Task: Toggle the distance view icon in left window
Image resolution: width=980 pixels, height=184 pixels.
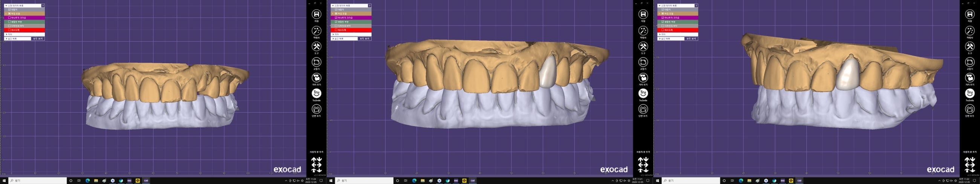Action: point(316,78)
